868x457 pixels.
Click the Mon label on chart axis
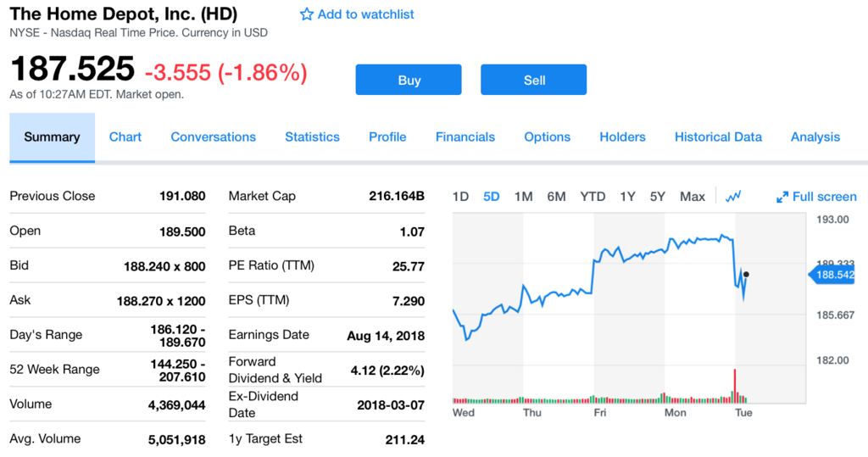click(676, 413)
